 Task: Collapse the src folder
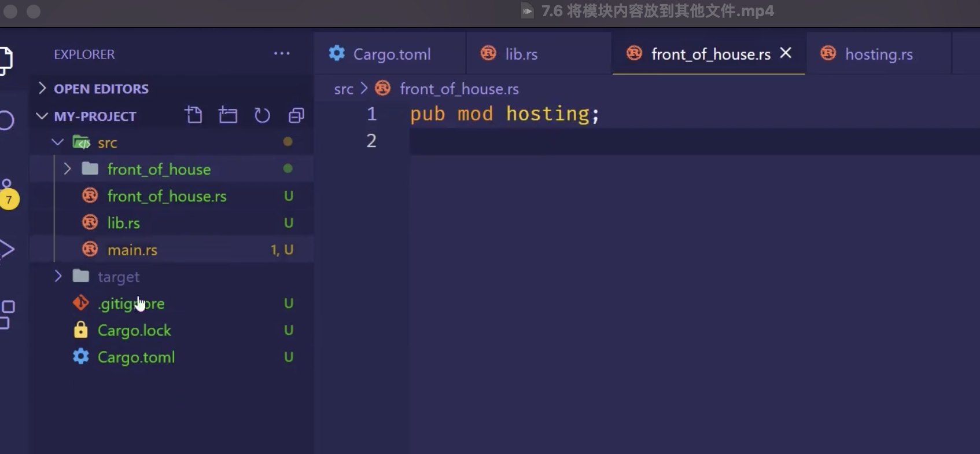(58, 142)
